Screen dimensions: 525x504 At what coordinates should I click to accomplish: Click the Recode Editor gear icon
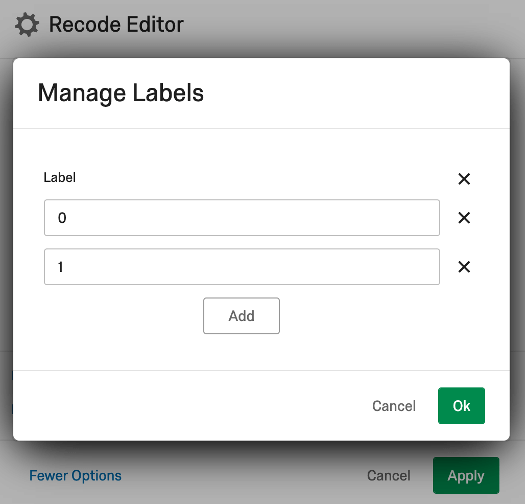(27, 24)
